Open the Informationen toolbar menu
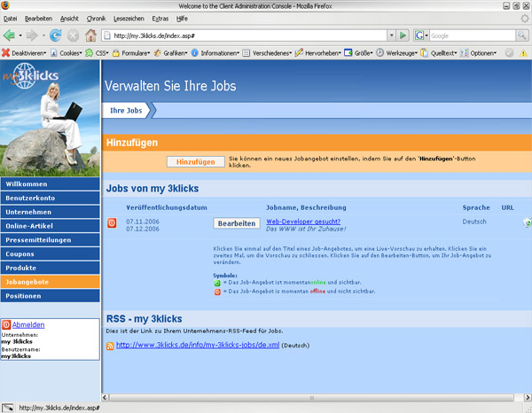Screen dimensions: 532x413 coord(215,53)
